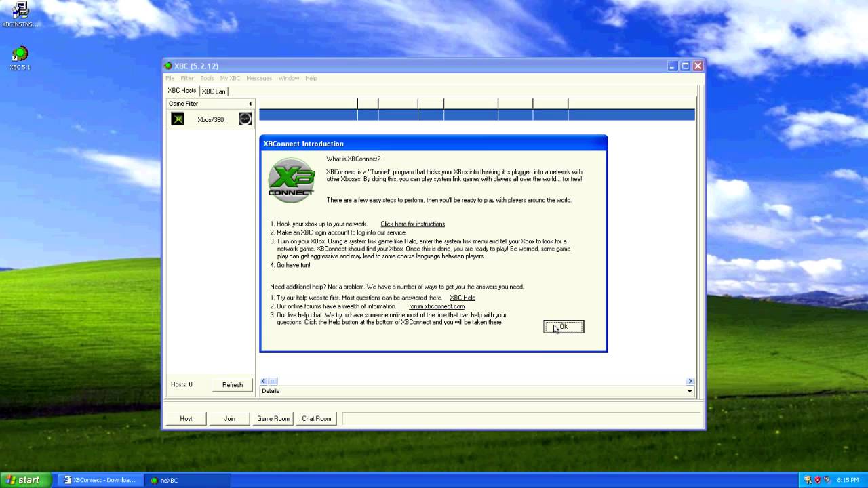This screenshot has height=488, width=868.
Task: Close the XBC window
Action: 698,66
